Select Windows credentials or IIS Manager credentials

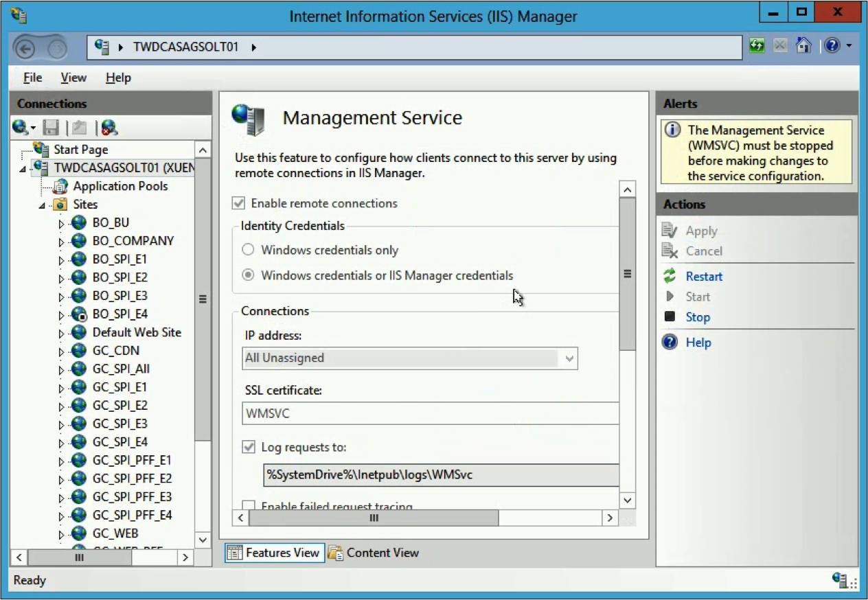(248, 275)
